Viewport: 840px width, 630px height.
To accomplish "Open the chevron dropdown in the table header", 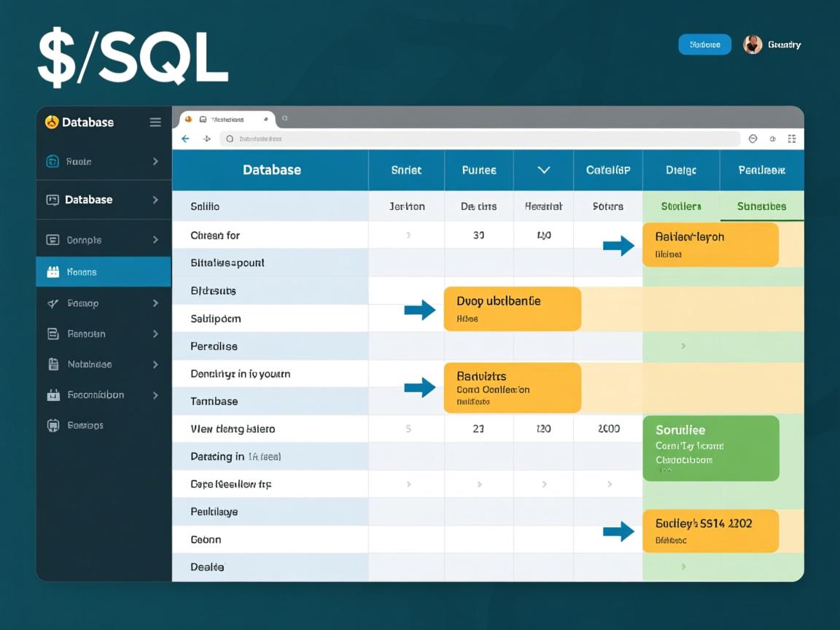I will [543, 170].
